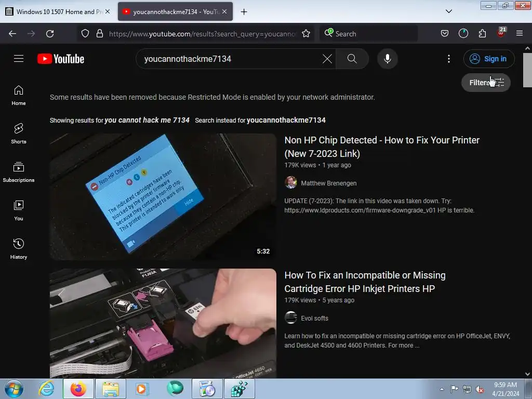Open Windows Media Player taskbar icon
Screen dimensions: 532x399
pos(142,389)
